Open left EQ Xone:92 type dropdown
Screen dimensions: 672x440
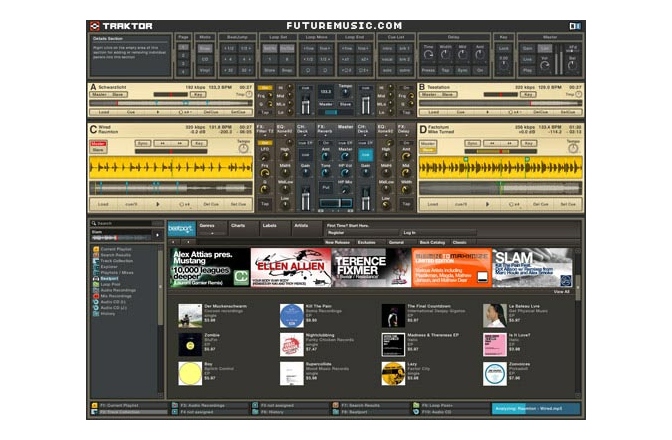[284, 129]
